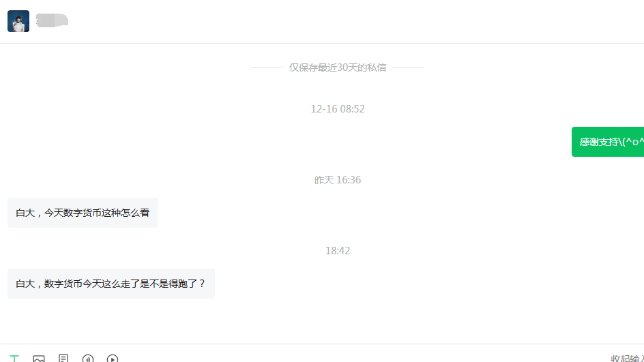Open the blurred contact username

click(52, 20)
